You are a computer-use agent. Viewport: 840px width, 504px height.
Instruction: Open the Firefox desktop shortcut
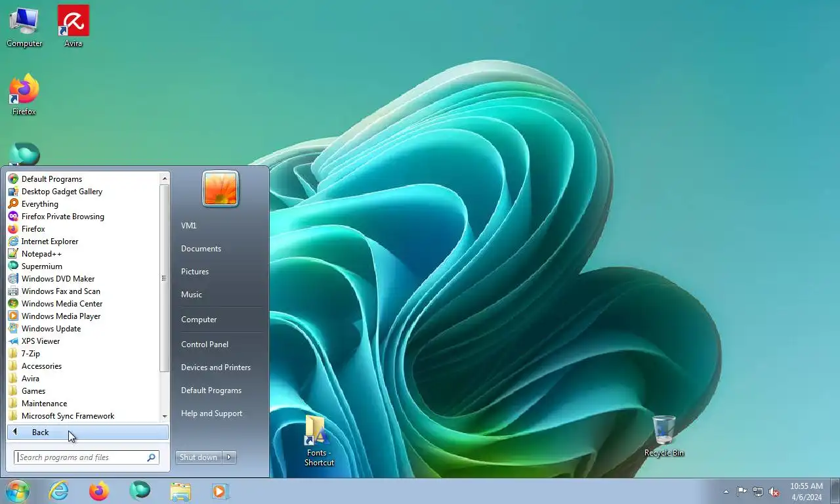[x=24, y=95]
